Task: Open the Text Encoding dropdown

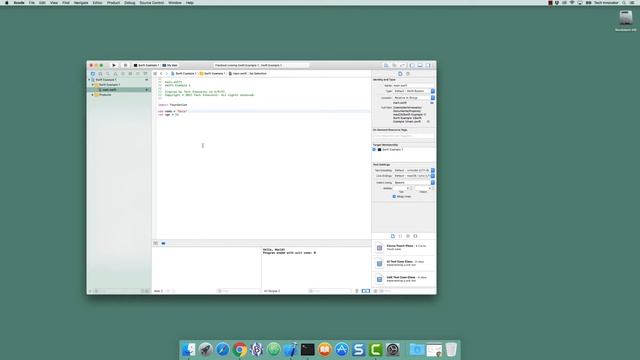Action: 414,171
